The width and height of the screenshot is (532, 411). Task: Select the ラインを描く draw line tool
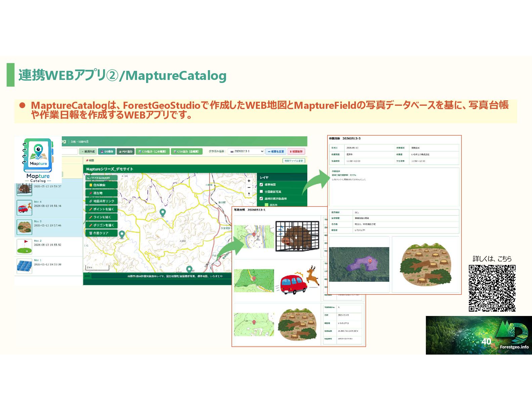[101, 217]
